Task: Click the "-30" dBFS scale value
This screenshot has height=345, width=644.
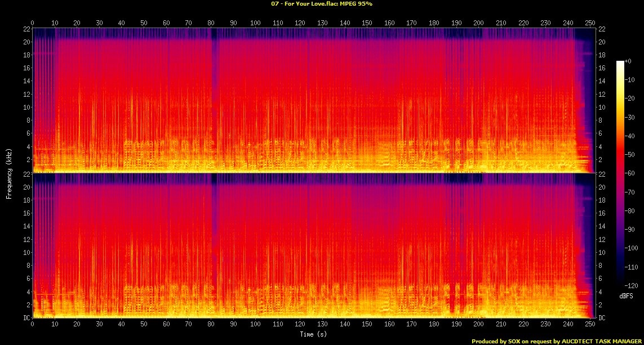Action: 629,117
